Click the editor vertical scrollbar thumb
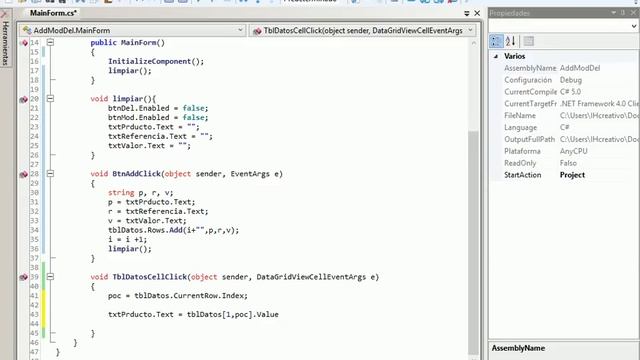The width and height of the screenshot is (640, 360). (473, 242)
